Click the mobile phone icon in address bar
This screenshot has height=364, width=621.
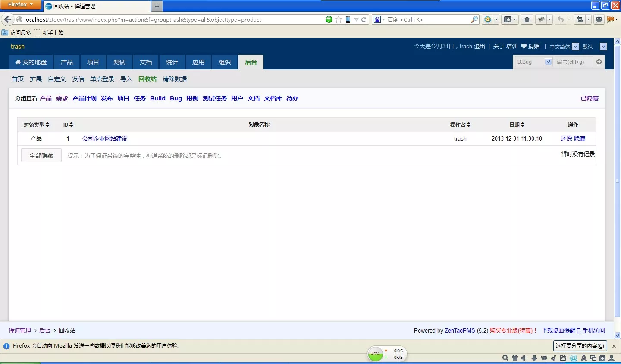click(x=348, y=19)
